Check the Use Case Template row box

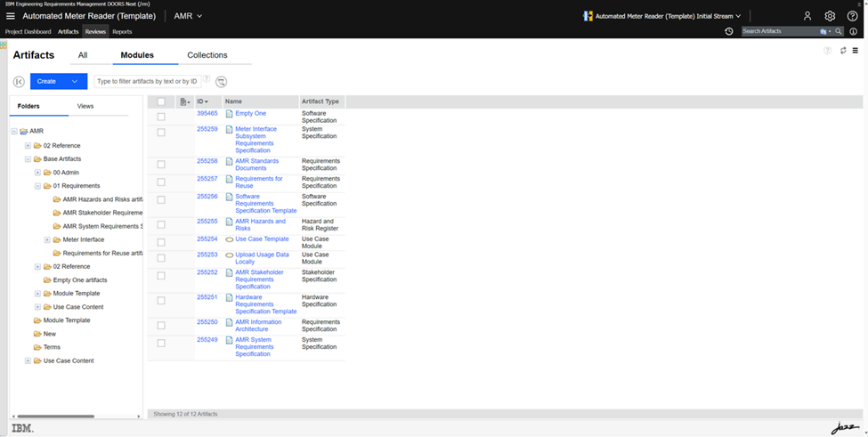click(x=161, y=242)
